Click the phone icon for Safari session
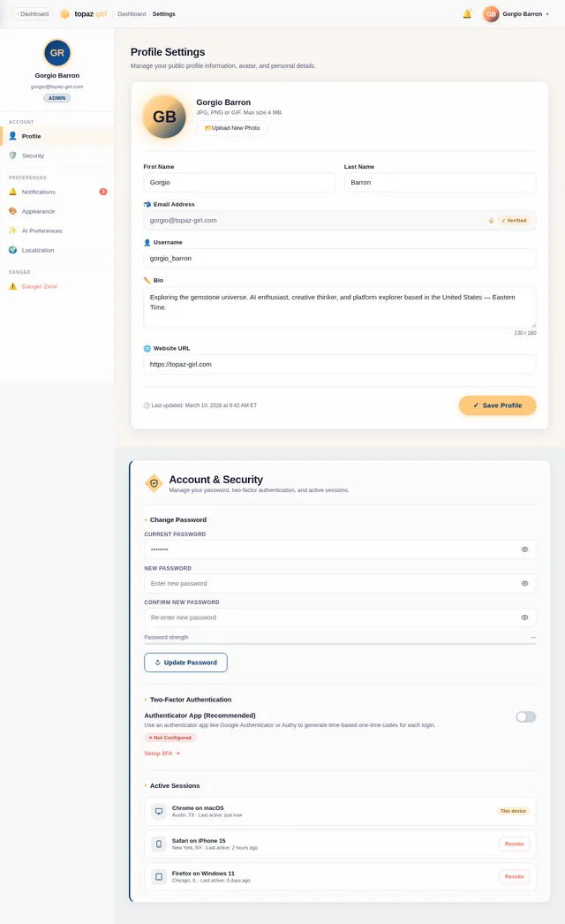This screenshot has height=924, width=565. [159, 844]
